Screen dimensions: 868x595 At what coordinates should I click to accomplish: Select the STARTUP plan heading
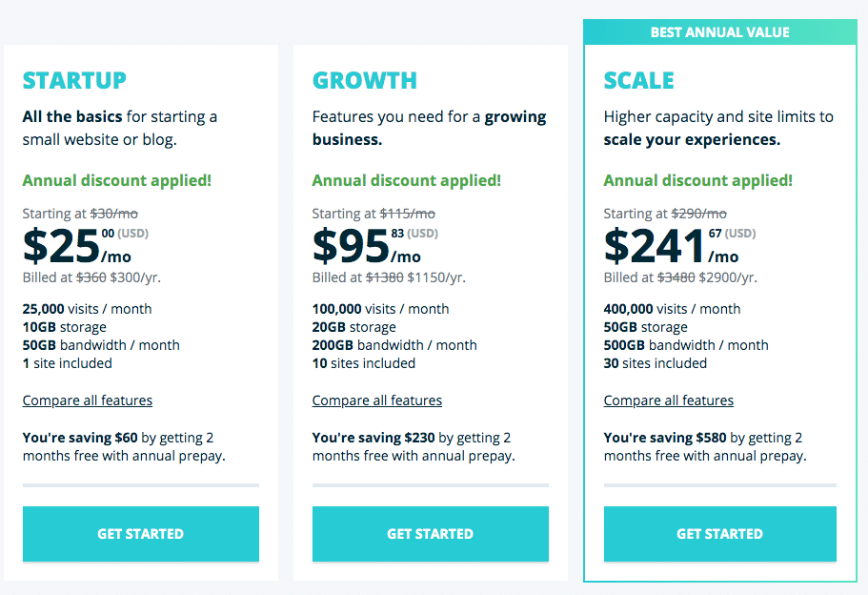[74, 81]
